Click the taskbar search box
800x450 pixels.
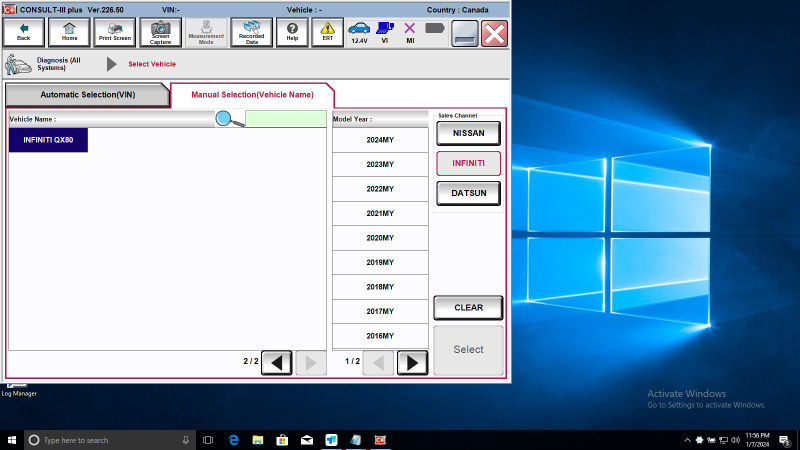pyautogui.click(x=110, y=440)
